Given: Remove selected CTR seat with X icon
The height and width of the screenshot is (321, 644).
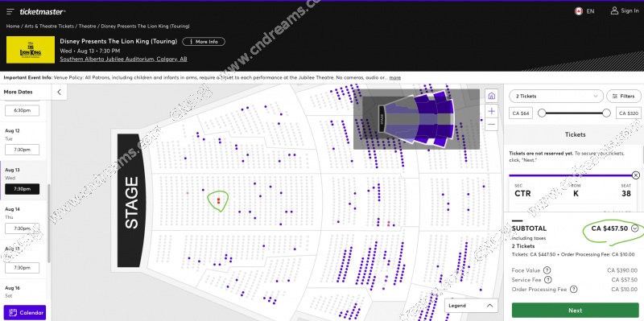Looking at the screenshot, I should (636, 175).
